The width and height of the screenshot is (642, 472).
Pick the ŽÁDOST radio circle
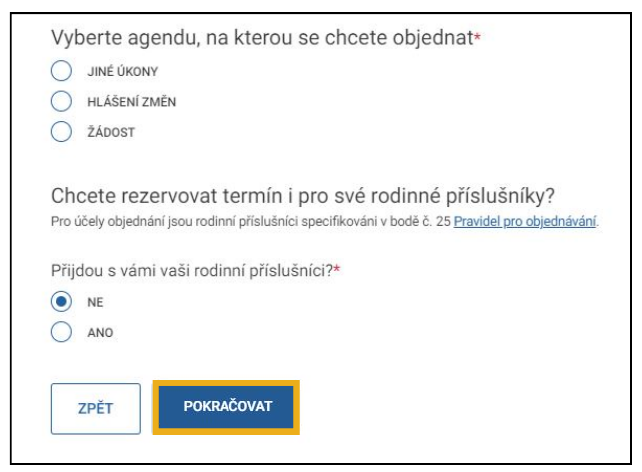pos(61,131)
